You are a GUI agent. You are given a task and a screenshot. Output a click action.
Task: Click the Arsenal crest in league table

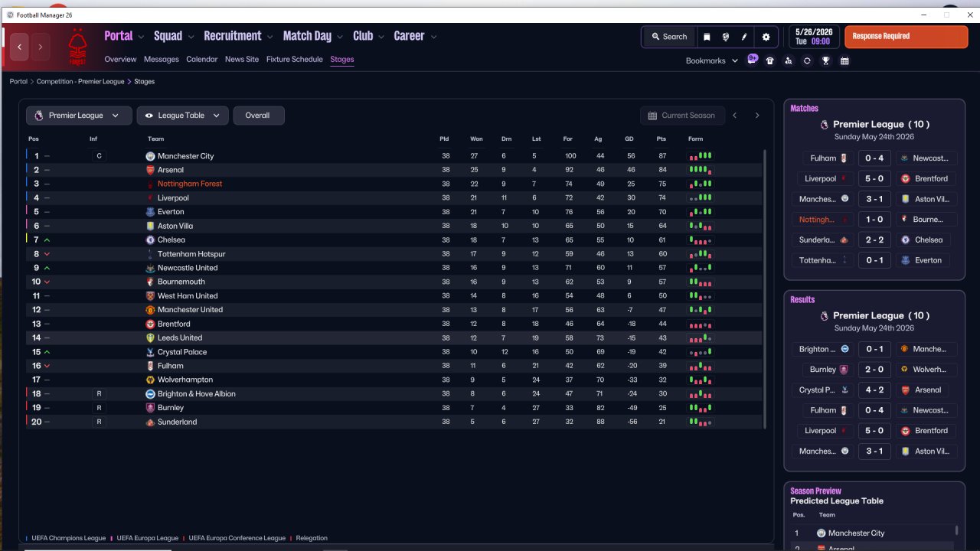150,170
